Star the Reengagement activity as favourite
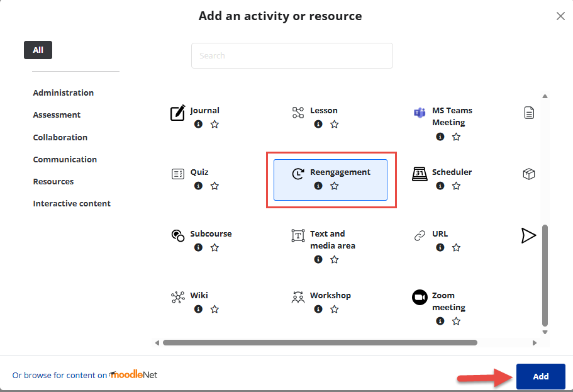 pyautogui.click(x=335, y=186)
